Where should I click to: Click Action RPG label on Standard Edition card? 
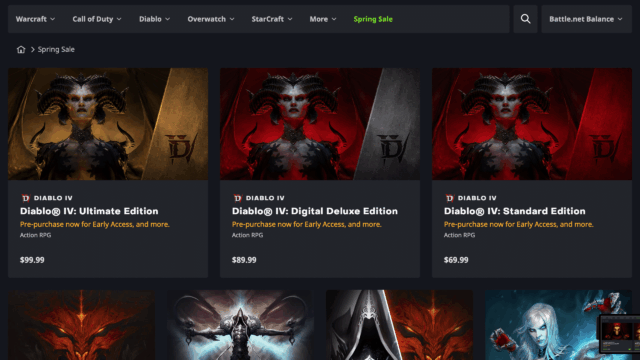coord(459,235)
